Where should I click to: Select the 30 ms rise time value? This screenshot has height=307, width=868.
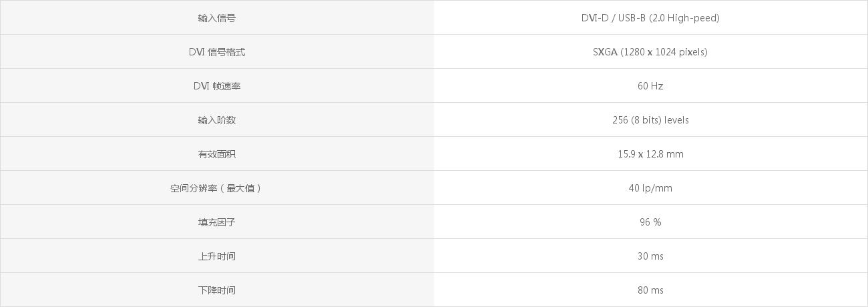[x=650, y=256]
